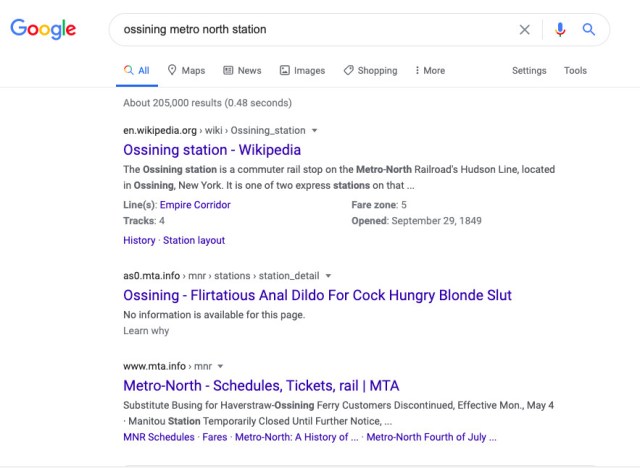The width and height of the screenshot is (640, 468).
Task: Open the Tools menu
Action: pyautogui.click(x=575, y=70)
